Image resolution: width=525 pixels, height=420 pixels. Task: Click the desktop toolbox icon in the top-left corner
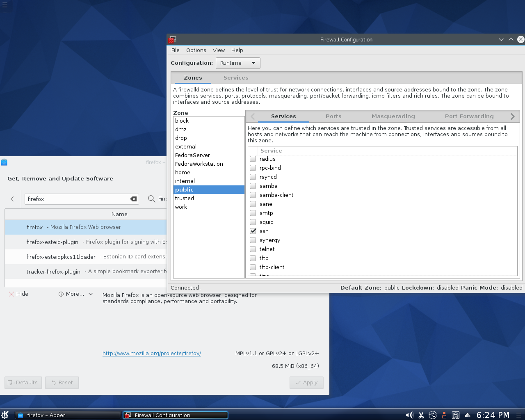point(5,5)
